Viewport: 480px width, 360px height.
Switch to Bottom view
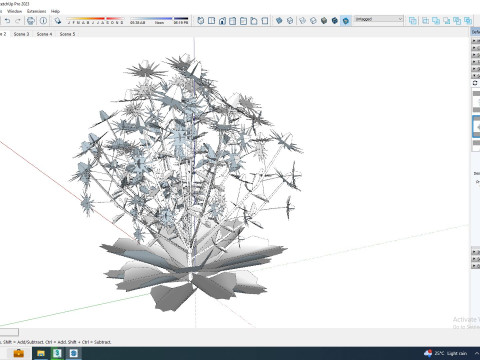click(x=265, y=21)
